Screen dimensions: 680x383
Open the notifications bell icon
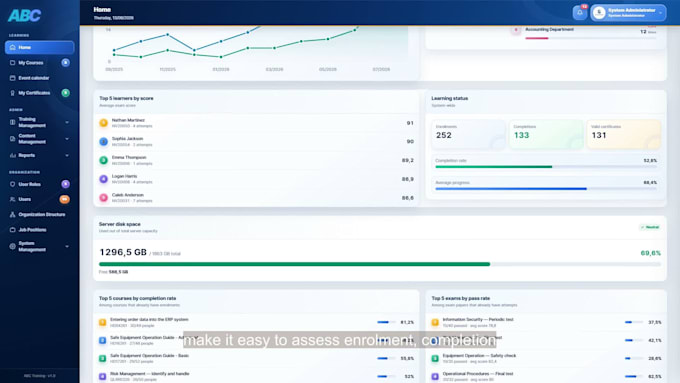pos(579,13)
